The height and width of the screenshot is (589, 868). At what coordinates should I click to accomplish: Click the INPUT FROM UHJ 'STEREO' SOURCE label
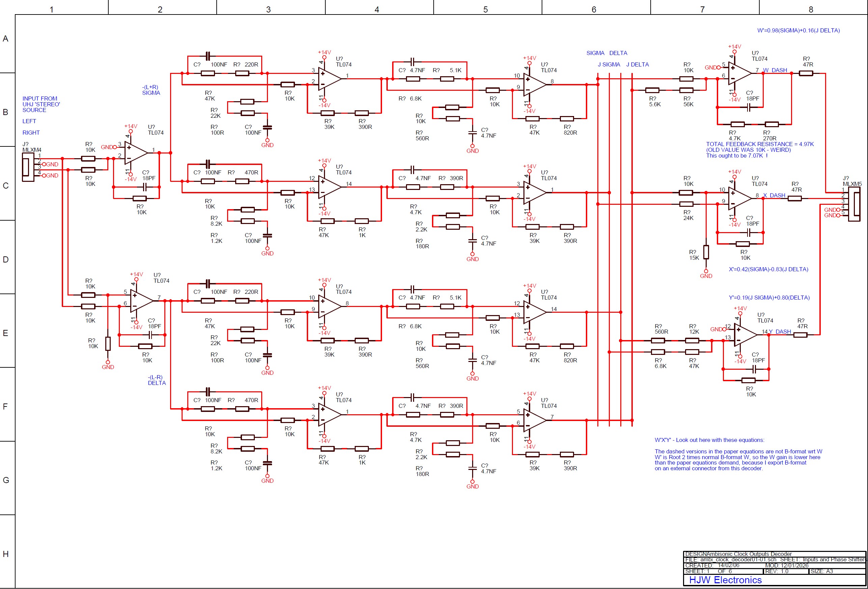(41, 104)
